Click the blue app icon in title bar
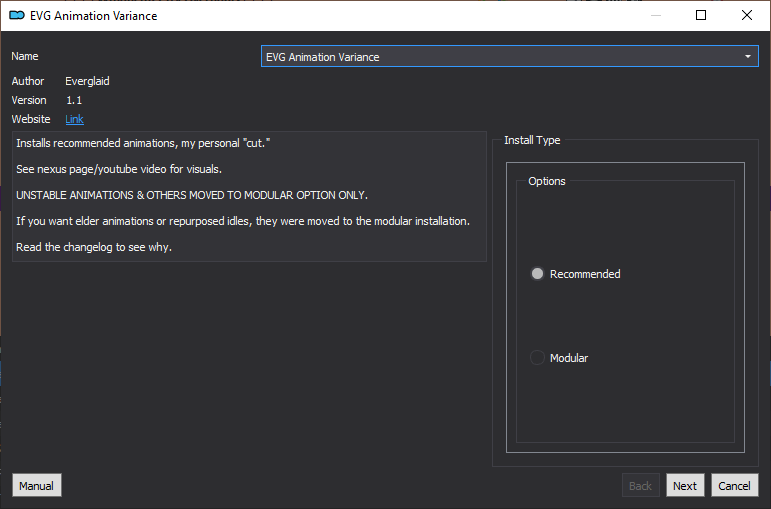Screen dimensions: 771x509 click(17, 16)
